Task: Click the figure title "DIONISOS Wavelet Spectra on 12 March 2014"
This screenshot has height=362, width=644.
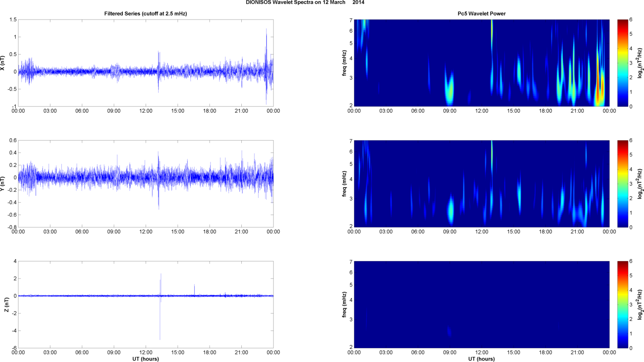Action: [305, 3]
